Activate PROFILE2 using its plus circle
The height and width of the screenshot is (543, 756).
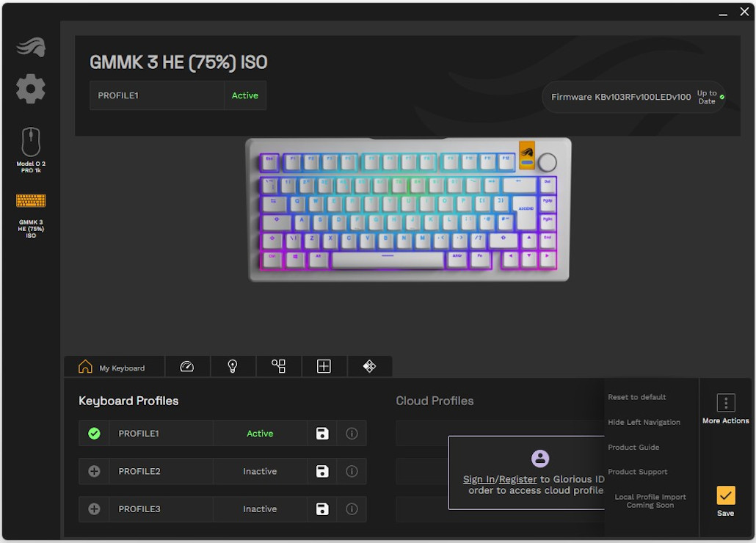point(94,471)
